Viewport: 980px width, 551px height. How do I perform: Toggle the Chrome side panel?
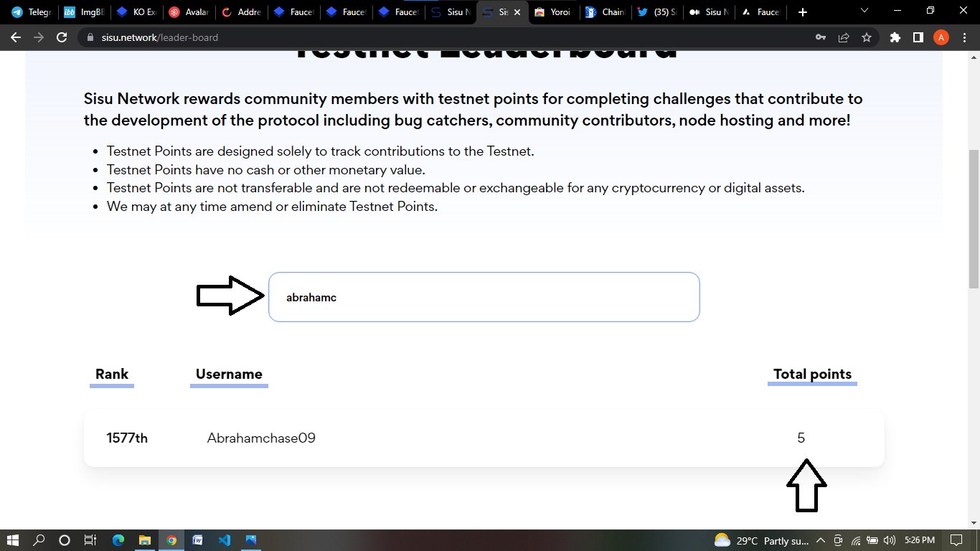point(918,37)
